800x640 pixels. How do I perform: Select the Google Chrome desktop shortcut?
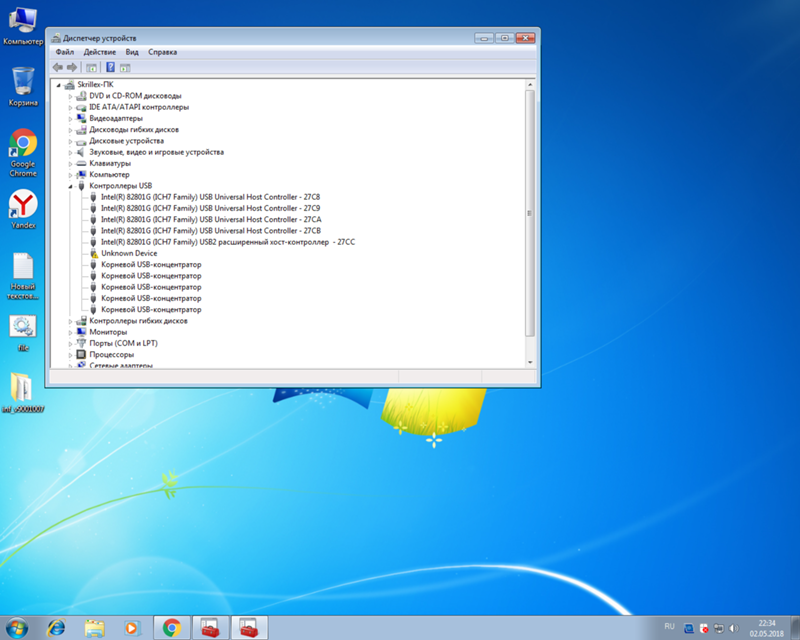[23, 152]
